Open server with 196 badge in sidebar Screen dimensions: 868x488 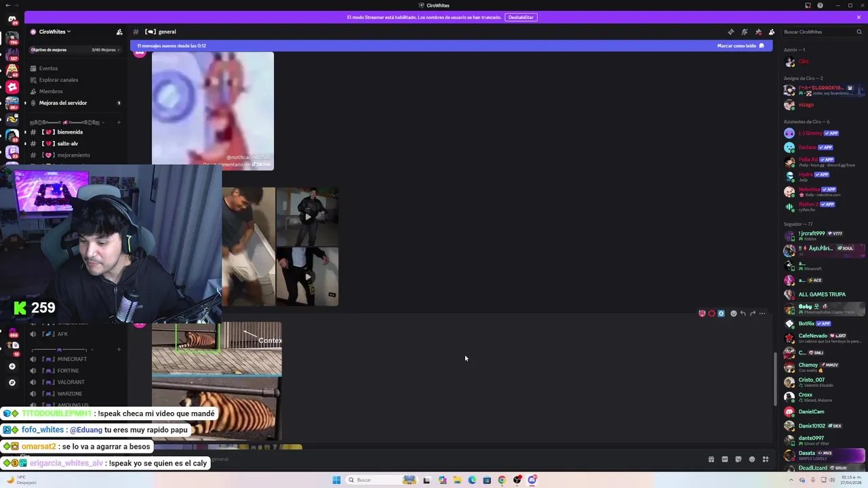(12, 39)
